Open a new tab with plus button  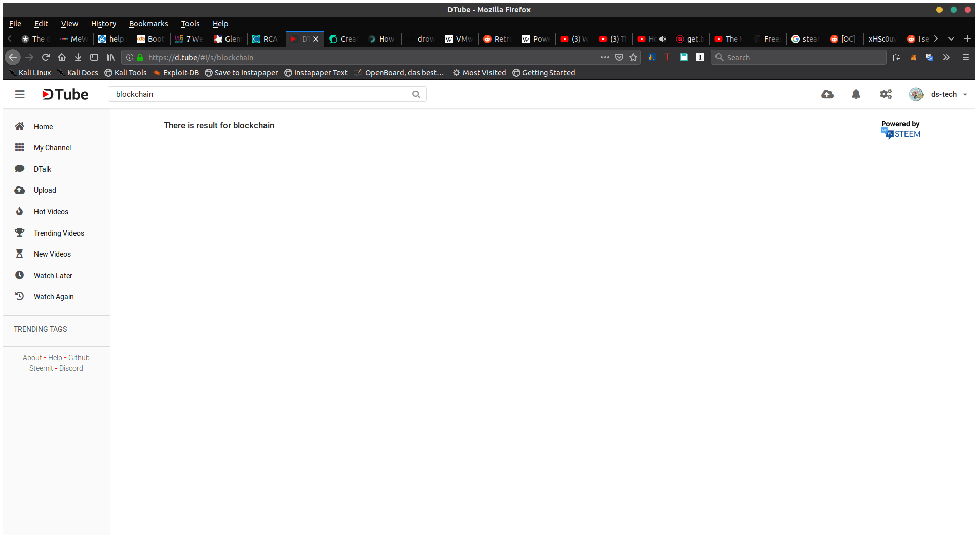tap(967, 38)
